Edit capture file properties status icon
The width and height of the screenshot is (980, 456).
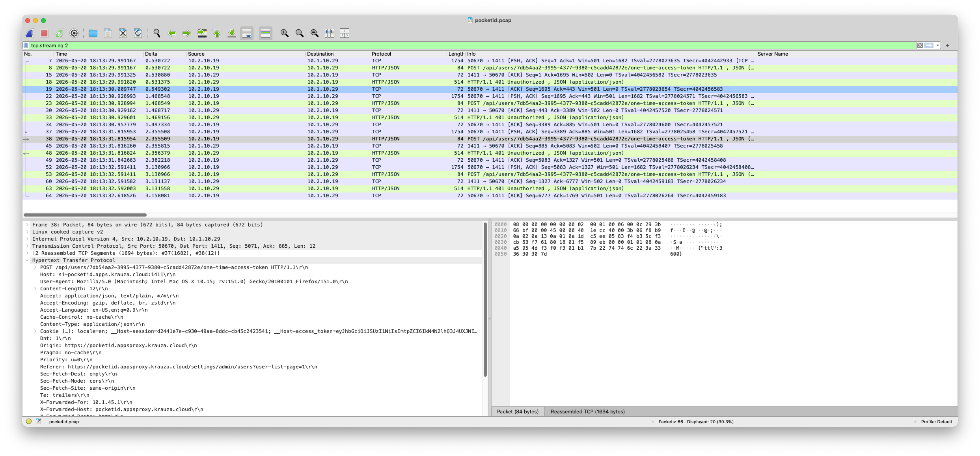point(39,422)
